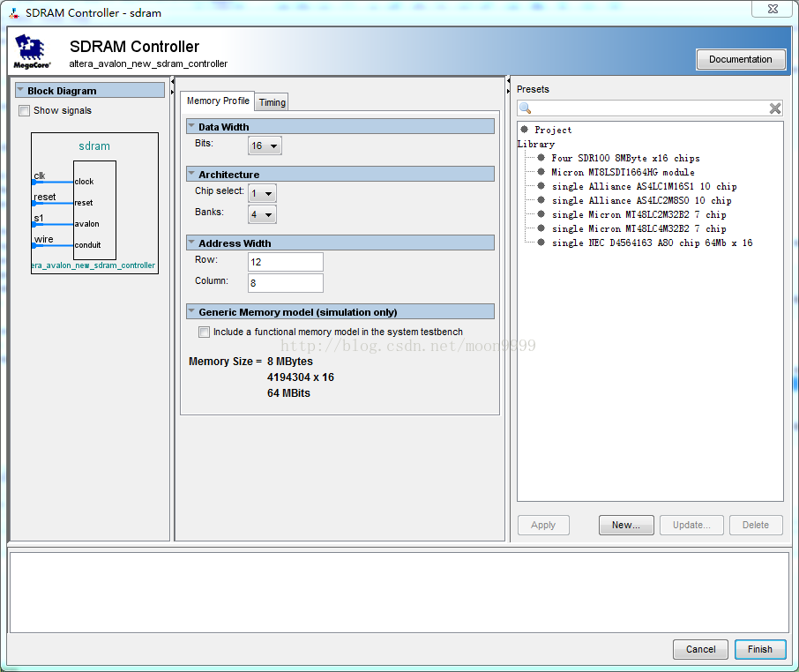799x672 pixels.
Task: Click the magnifier icon in the Presets search
Action: [526, 108]
